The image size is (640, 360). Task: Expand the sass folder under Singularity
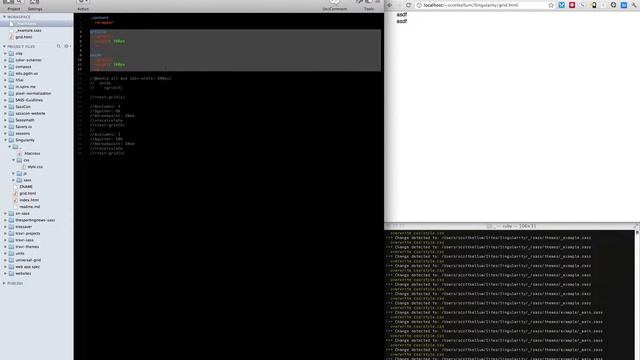[13, 180]
